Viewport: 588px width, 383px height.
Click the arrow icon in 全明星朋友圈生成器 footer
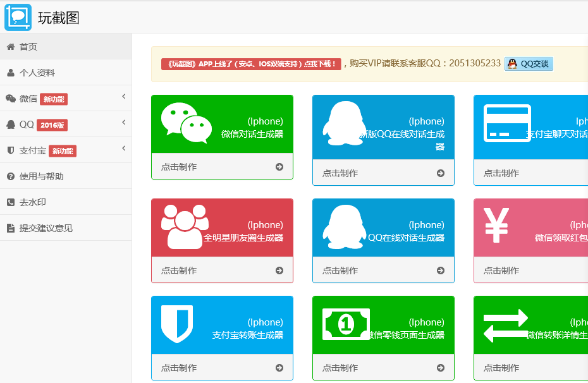click(x=279, y=271)
